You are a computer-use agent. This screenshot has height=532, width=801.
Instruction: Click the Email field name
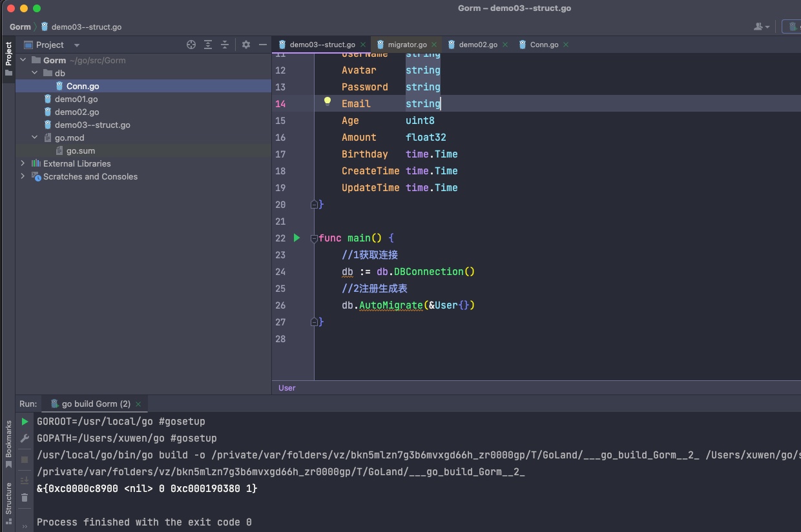pyautogui.click(x=356, y=104)
